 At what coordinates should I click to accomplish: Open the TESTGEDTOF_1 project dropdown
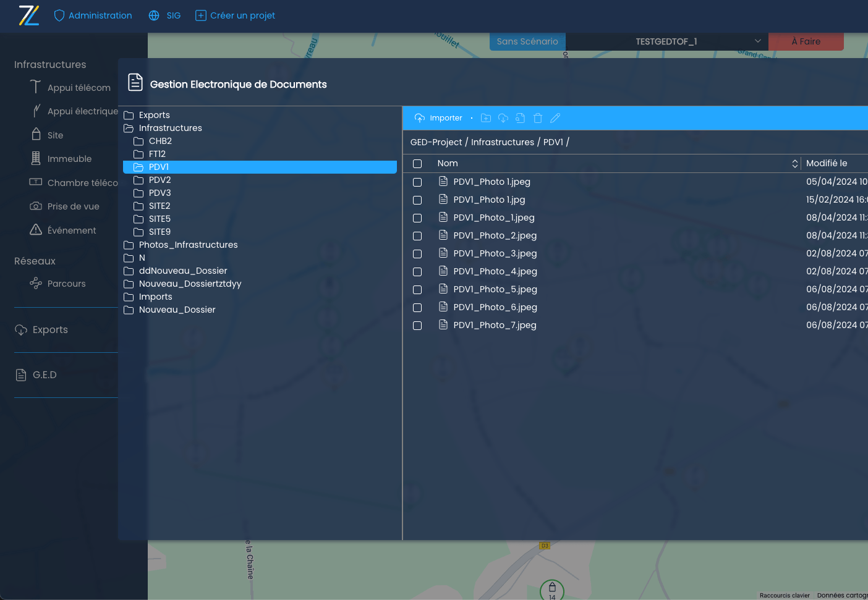pos(666,41)
